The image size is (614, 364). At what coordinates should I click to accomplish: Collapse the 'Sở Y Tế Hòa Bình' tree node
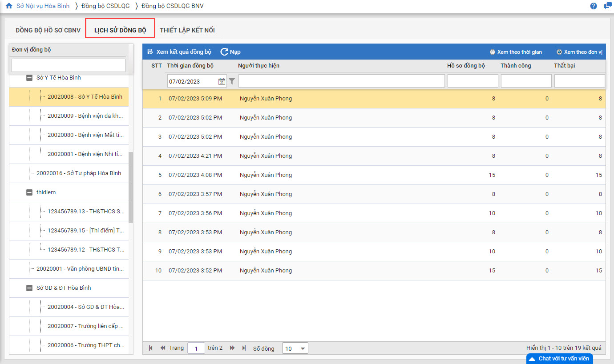click(29, 78)
